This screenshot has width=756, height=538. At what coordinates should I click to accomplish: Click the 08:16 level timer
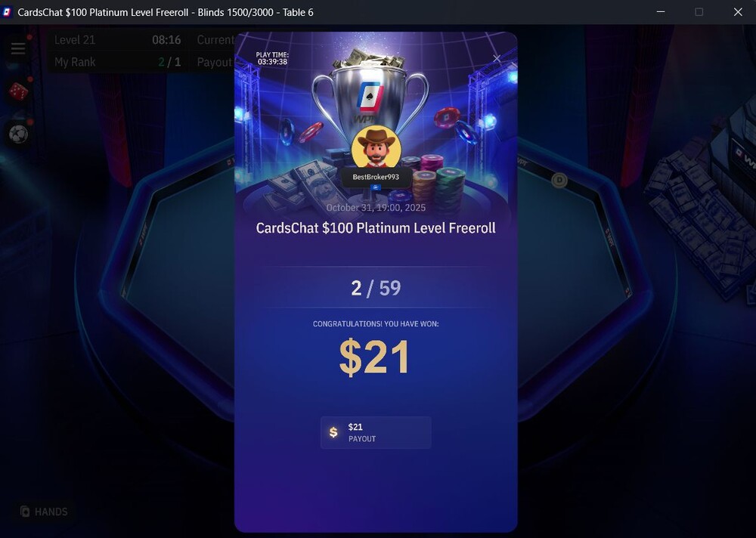[166, 40]
